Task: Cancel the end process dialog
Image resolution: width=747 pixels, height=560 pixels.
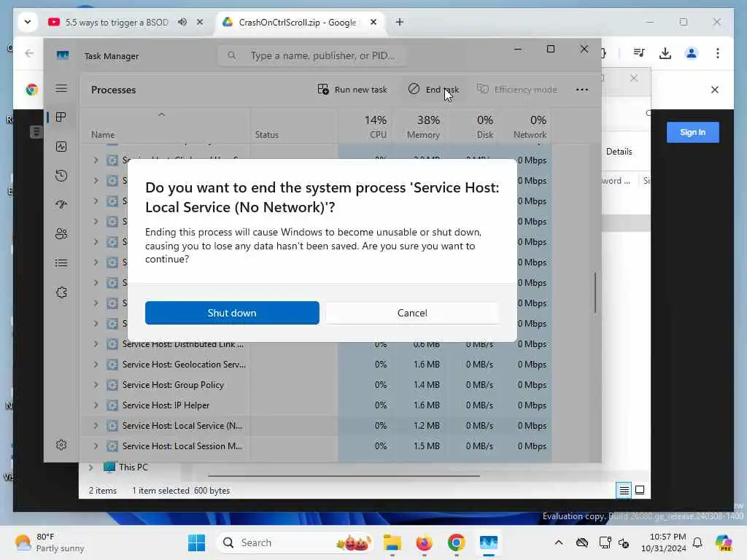Action: pyautogui.click(x=412, y=313)
